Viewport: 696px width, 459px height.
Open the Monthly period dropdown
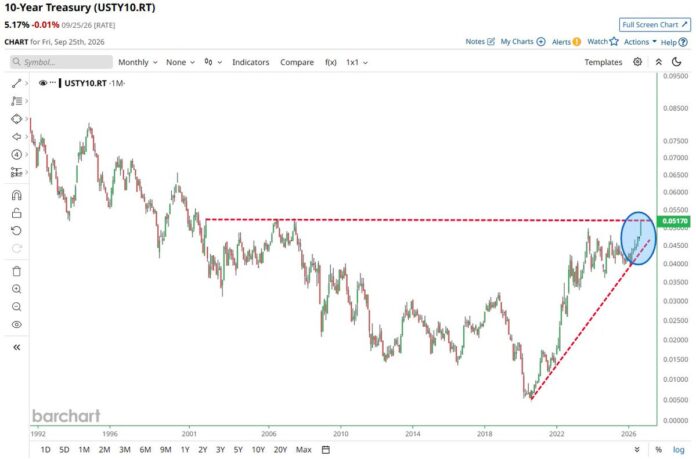[x=138, y=62]
